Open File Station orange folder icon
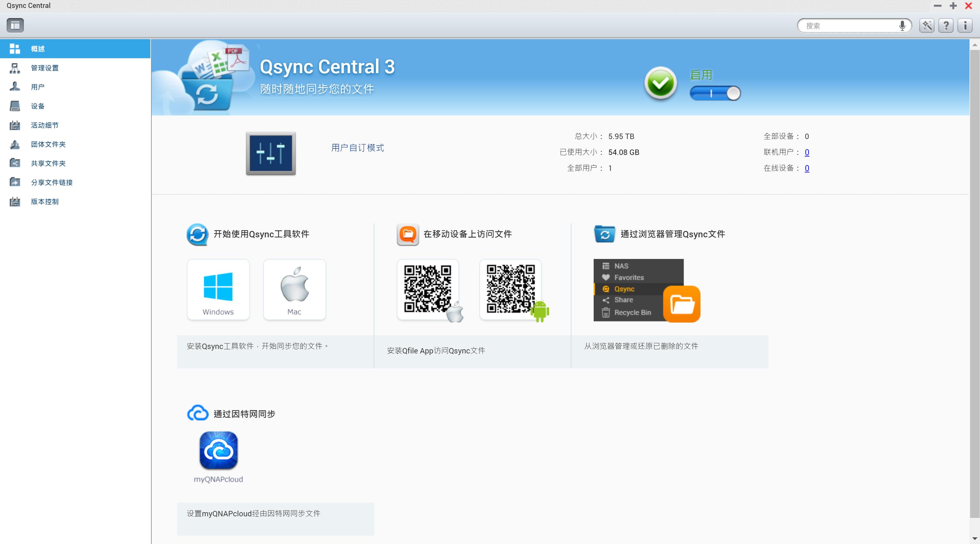This screenshot has height=544, width=980. pyautogui.click(x=682, y=304)
